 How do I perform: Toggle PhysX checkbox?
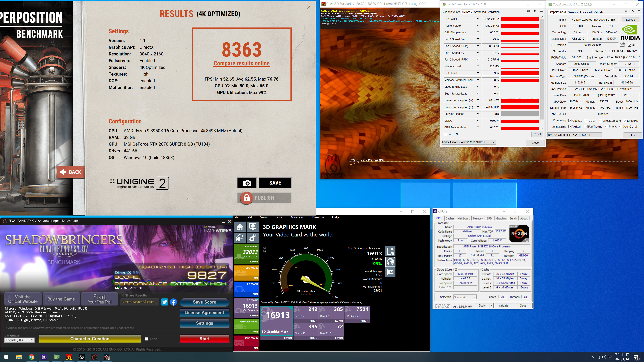click(x=606, y=127)
